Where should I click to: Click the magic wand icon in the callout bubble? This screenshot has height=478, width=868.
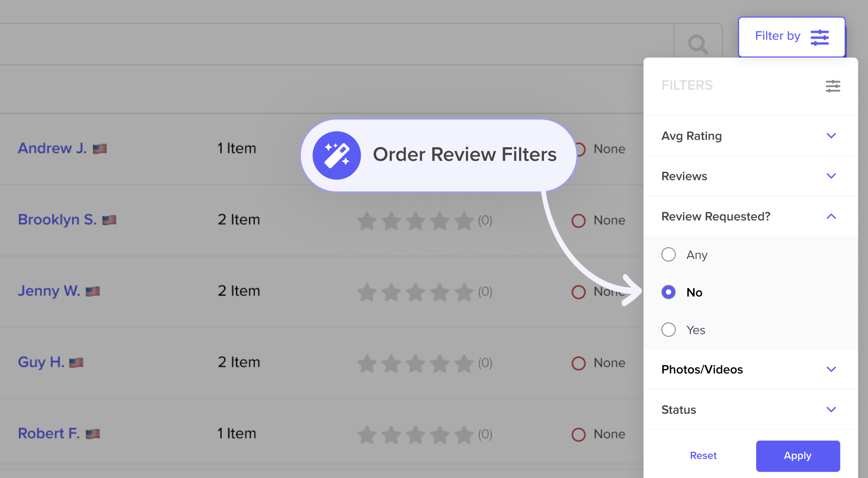coord(337,155)
